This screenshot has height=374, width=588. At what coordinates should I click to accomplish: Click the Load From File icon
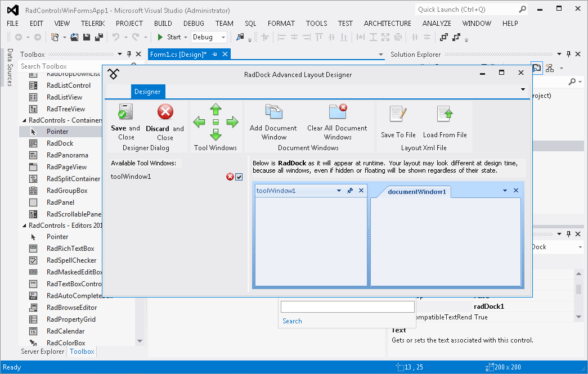click(445, 114)
